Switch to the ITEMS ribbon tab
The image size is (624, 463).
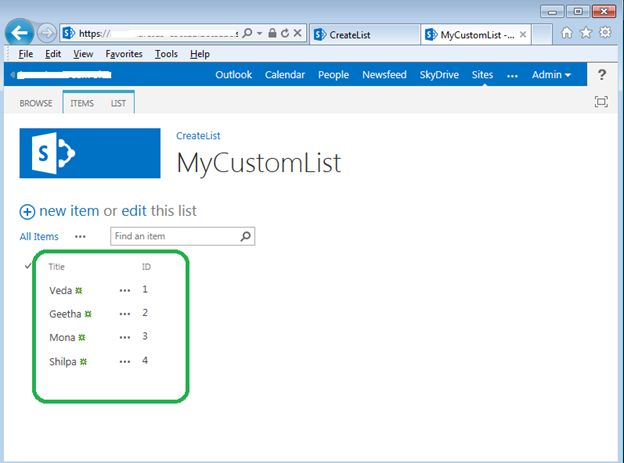(82, 104)
